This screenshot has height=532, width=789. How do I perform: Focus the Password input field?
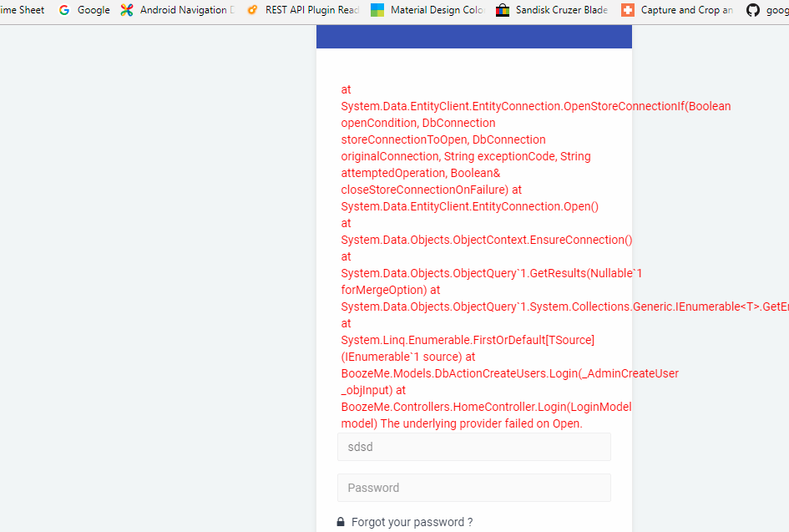click(474, 488)
